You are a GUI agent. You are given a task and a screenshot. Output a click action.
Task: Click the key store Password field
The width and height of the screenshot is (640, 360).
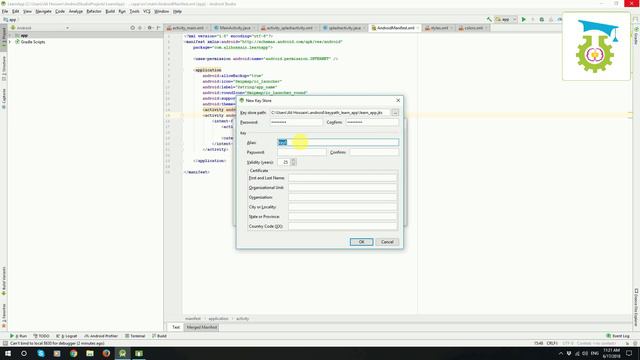296,122
